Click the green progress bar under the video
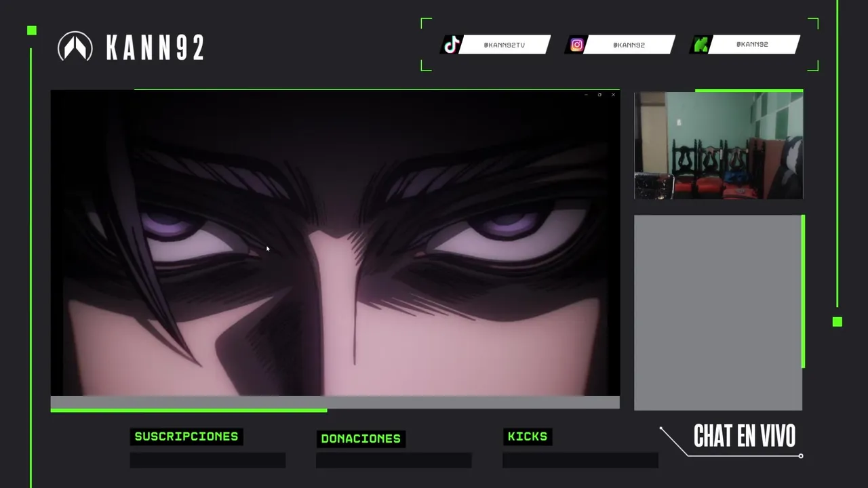868x488 pixels. coord(189,410)
